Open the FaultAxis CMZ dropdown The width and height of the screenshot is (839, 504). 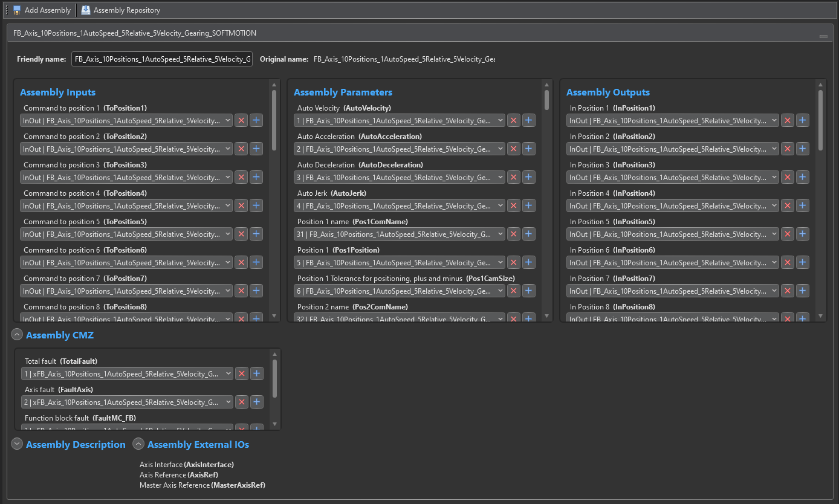pos(127,402)
